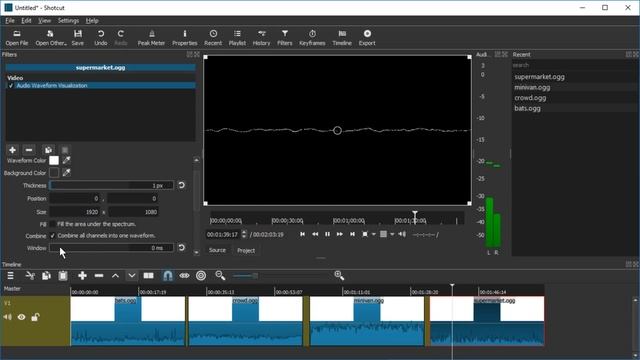Open the Properties panel

click(184, 38)
